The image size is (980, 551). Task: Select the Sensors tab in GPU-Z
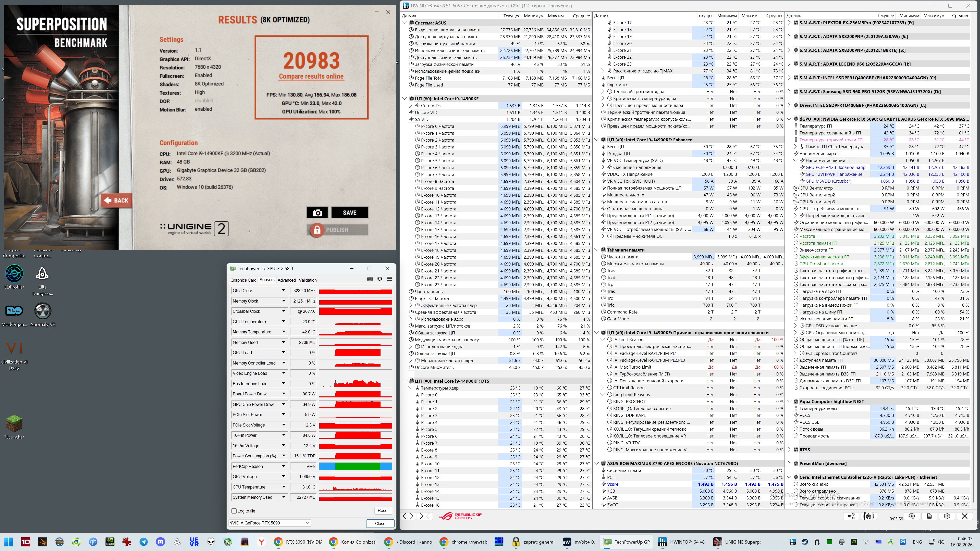[x=267, y=280]
